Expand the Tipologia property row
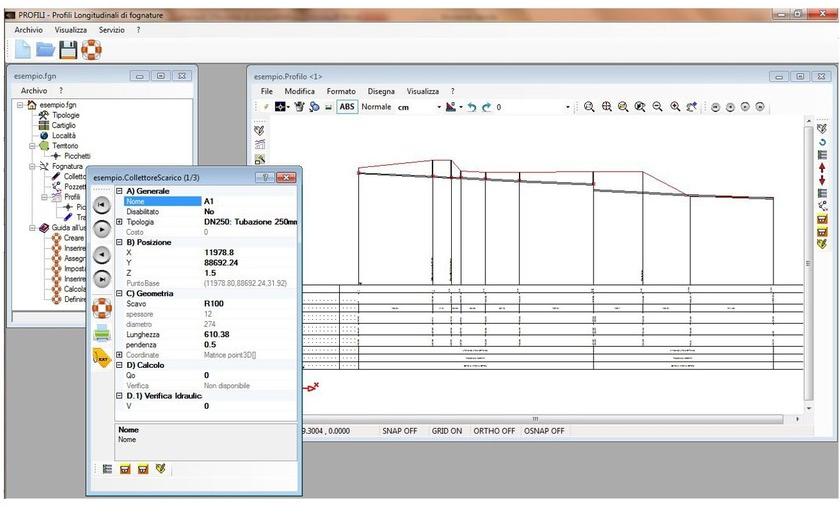The height and width of the screenshot is (515, 840). [120, 222]
